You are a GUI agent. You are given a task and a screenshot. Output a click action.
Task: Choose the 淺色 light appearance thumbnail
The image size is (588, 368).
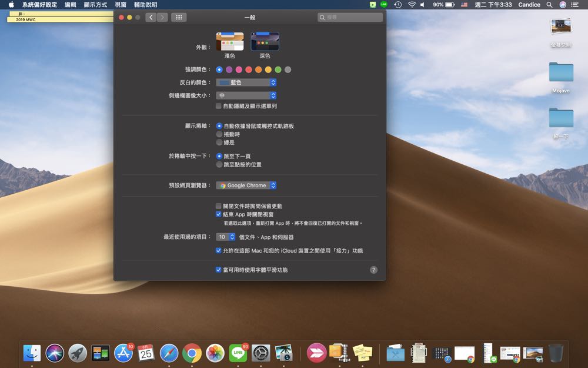pos(229,42)
